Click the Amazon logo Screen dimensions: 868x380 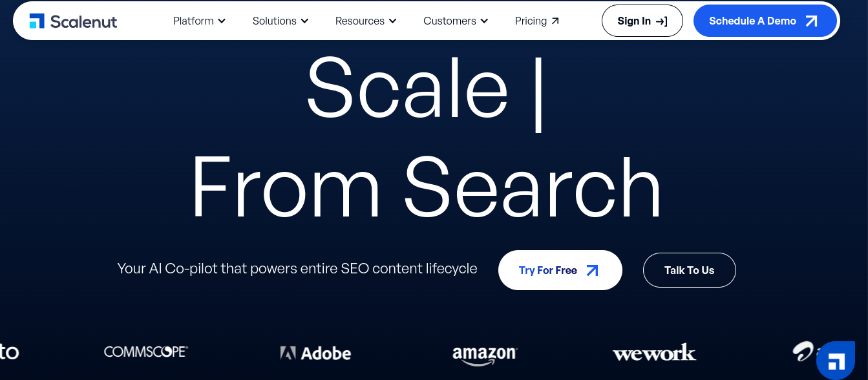point(485,354)
